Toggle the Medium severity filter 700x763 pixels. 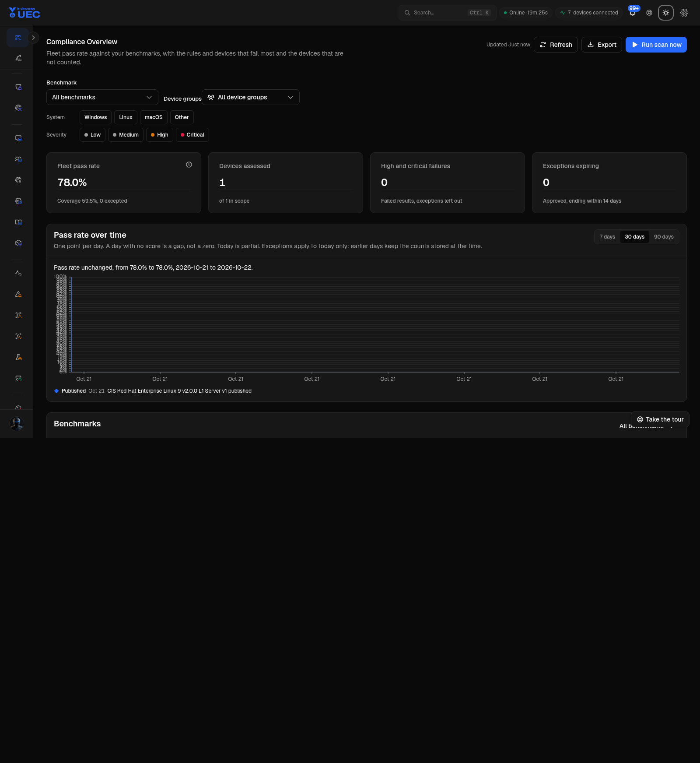(x=126, y=135)
